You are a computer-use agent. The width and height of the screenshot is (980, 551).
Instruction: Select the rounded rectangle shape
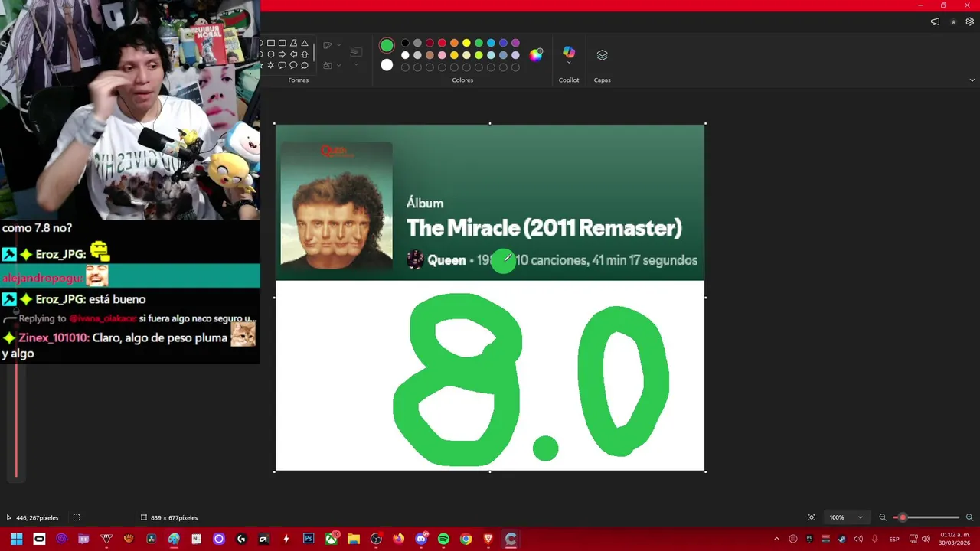coord(283,43)
